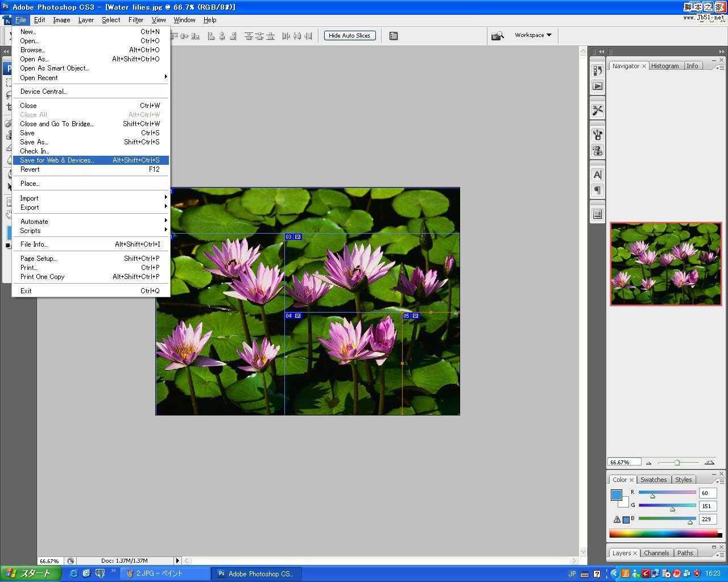The image size is (728, 582).
Task: Click Open As Smart Object...
Action: pyautogui.click(x=91, y=68)
